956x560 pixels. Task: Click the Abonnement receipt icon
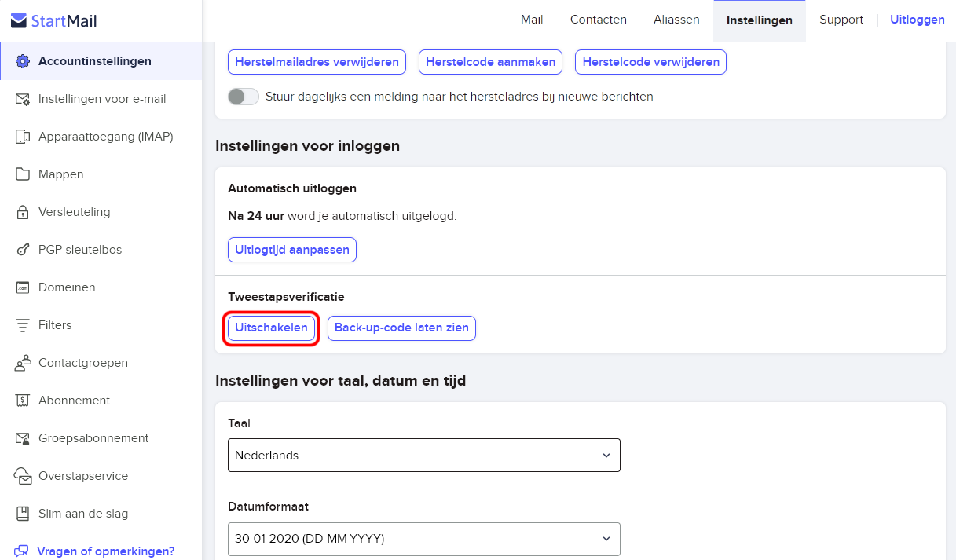tap(23, 401)
